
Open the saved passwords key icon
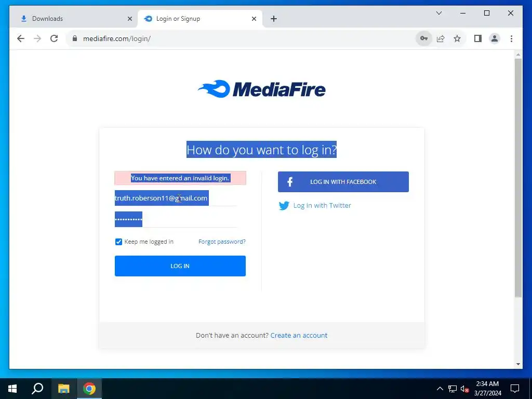(x=424, y=38)
